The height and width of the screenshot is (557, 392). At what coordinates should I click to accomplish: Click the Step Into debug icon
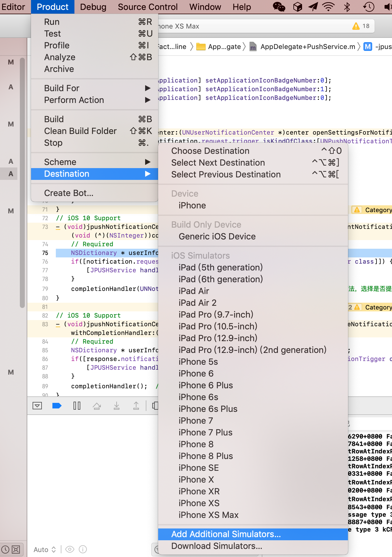[x=117, y=406]
